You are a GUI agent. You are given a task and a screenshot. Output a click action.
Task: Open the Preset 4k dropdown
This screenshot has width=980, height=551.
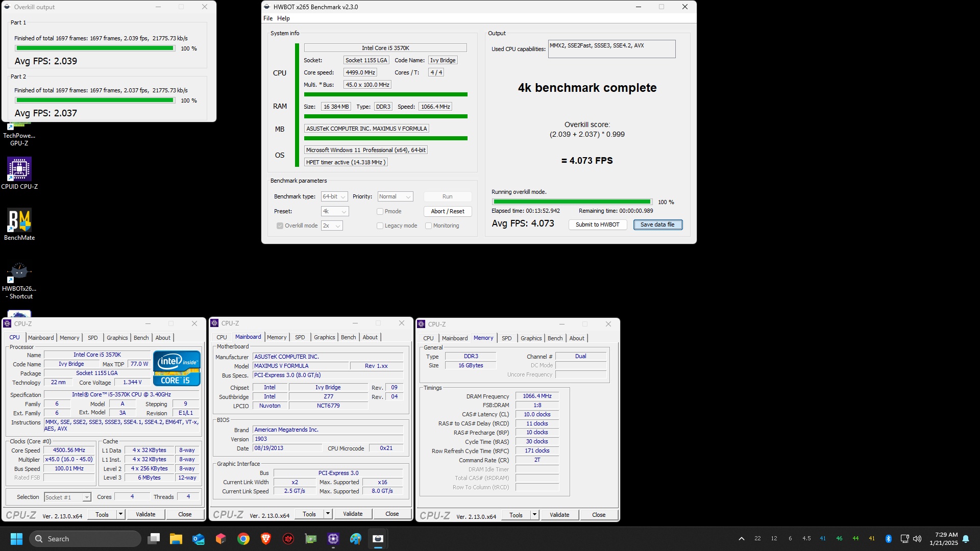click(334, 211)
